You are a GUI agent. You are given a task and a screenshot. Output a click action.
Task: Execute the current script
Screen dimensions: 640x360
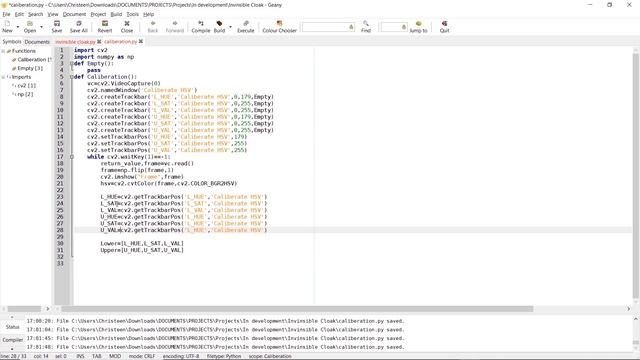[x=246, y=27]
